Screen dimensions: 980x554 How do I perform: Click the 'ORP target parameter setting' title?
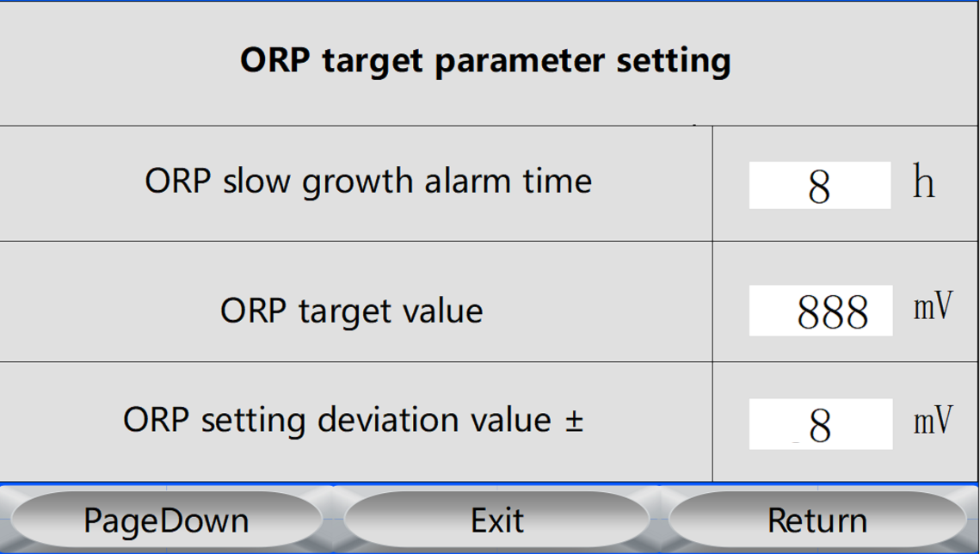(x=485, y=61)
